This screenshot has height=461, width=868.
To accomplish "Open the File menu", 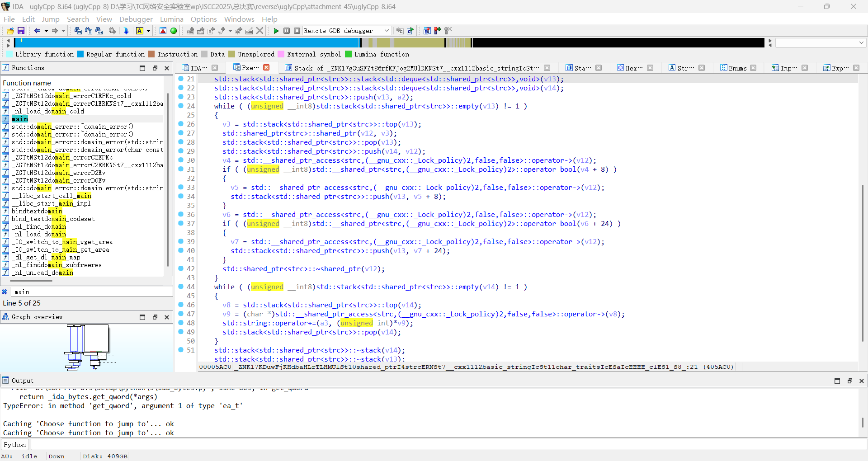I will [9, 19].
